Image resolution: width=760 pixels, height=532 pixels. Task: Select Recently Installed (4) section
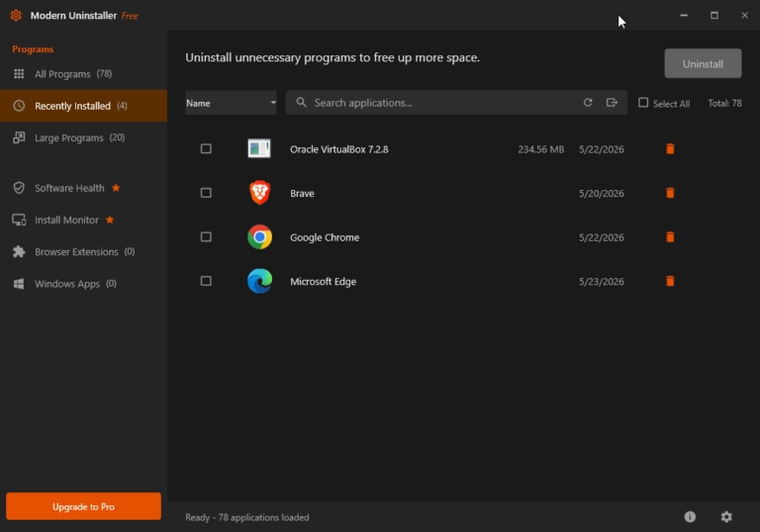(x=83, y=106)
